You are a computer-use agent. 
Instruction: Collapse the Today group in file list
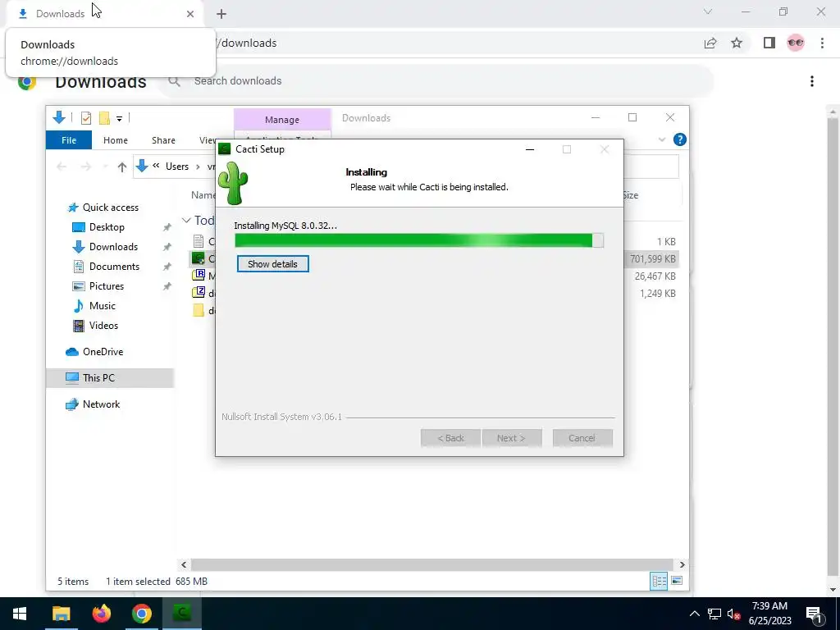[186, 221]
